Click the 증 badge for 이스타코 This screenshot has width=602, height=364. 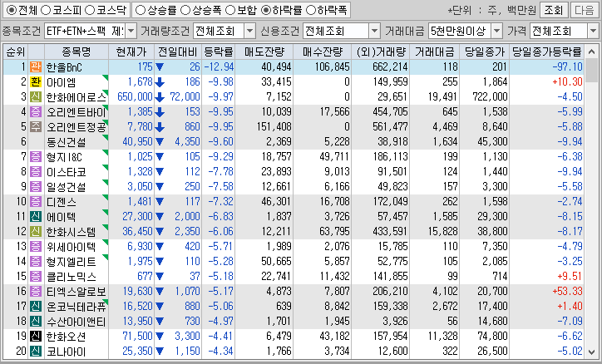pyautogui.click(x=36, y=172)
